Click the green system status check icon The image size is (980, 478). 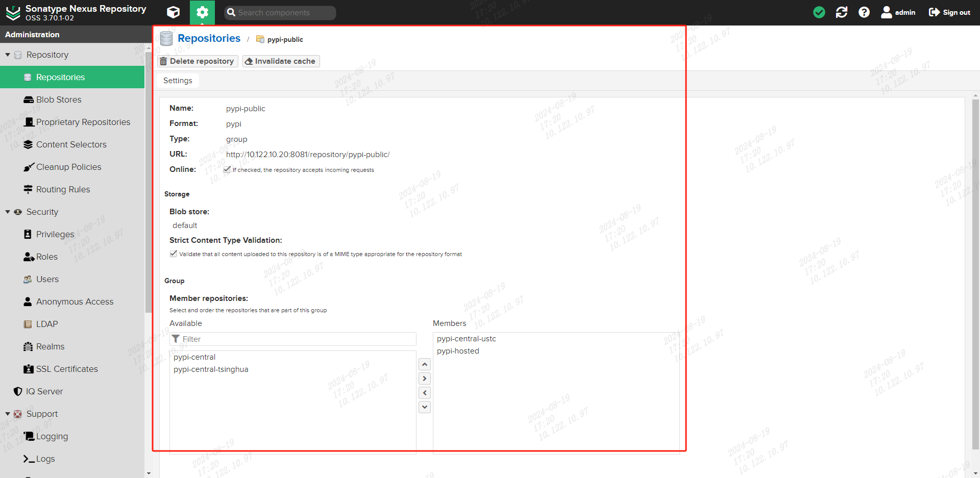819,12
